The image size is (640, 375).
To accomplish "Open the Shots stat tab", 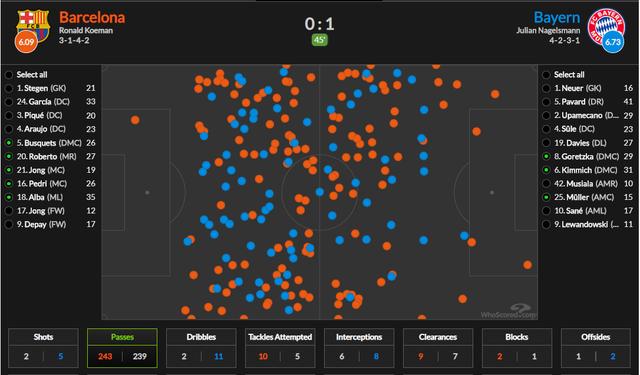I will point(43,348).
